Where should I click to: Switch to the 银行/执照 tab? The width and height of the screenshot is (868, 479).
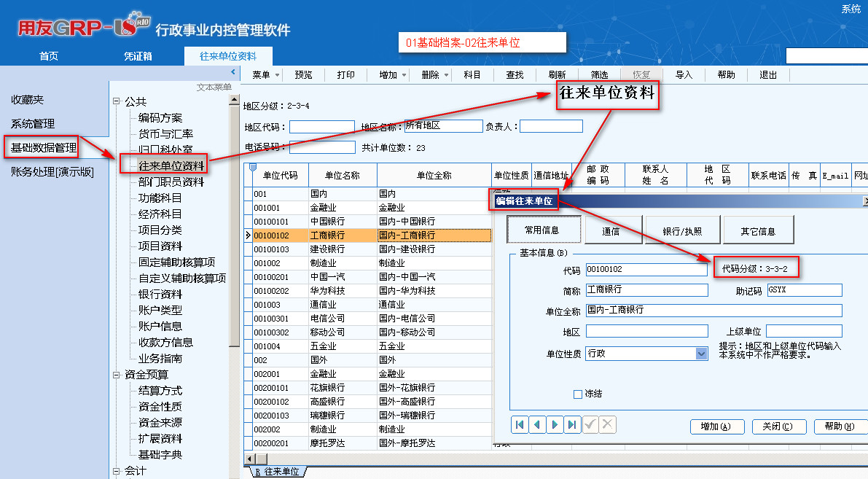pos(682,231)
